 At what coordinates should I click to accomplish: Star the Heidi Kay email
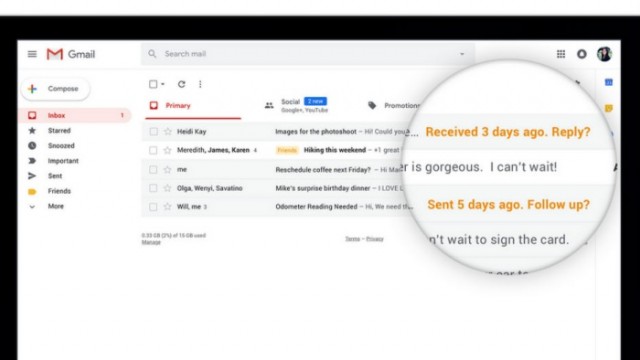click(x=167, y=131)
